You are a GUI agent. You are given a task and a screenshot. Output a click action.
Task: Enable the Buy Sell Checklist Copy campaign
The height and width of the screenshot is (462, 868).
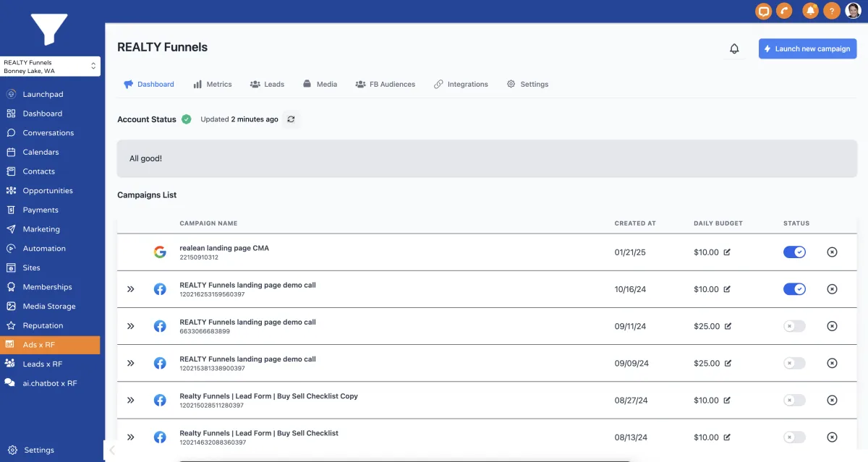794,400
